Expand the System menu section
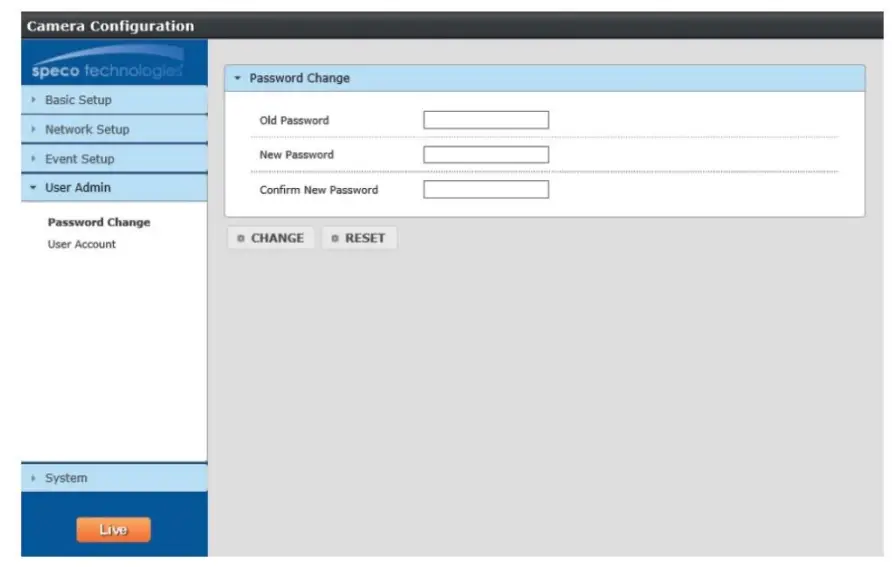892x567 pixels. (x=114, y=478)
